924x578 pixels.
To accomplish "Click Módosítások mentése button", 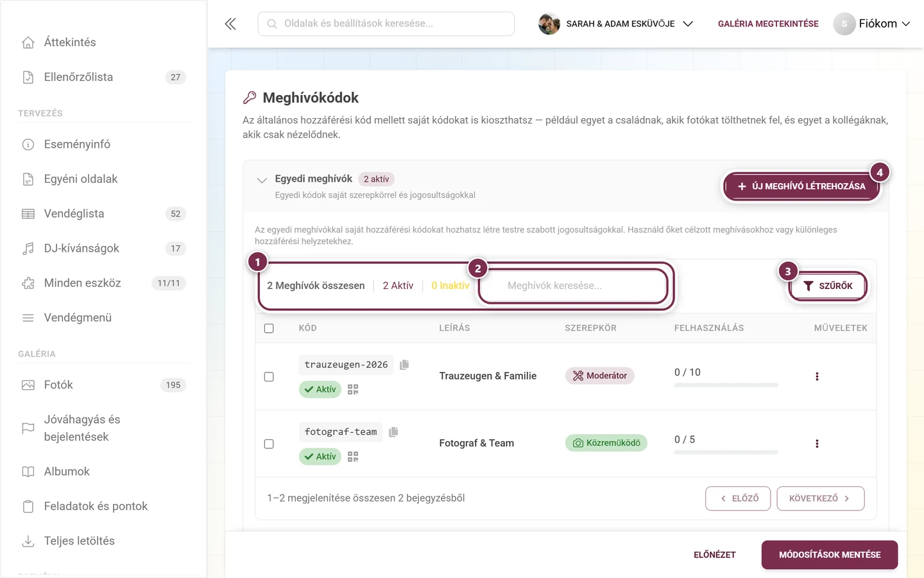I will (830, 555).
